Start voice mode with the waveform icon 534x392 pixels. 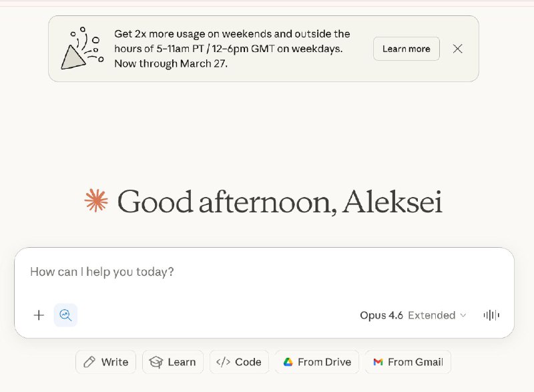coord(491,315)
